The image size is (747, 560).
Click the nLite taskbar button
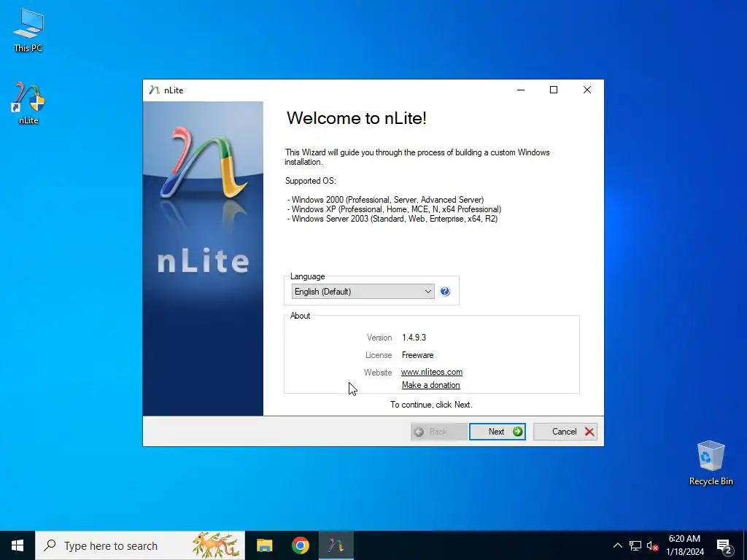point(336,545)
